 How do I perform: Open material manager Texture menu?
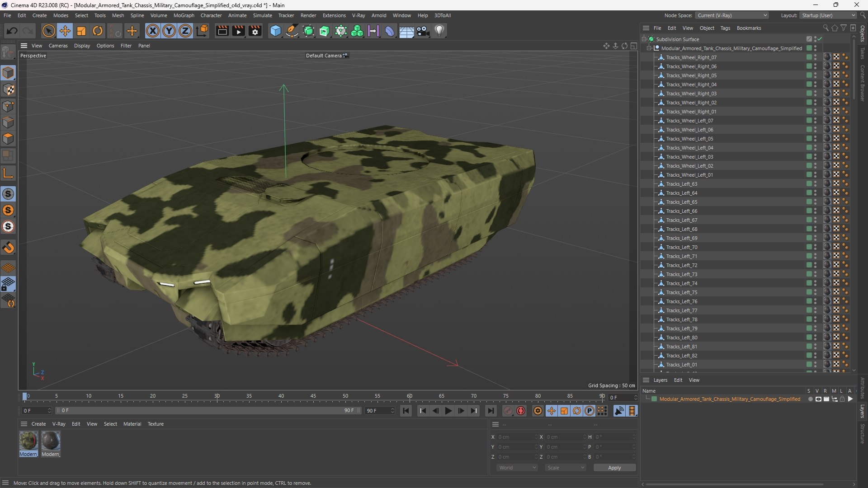(x=156, y=424)
